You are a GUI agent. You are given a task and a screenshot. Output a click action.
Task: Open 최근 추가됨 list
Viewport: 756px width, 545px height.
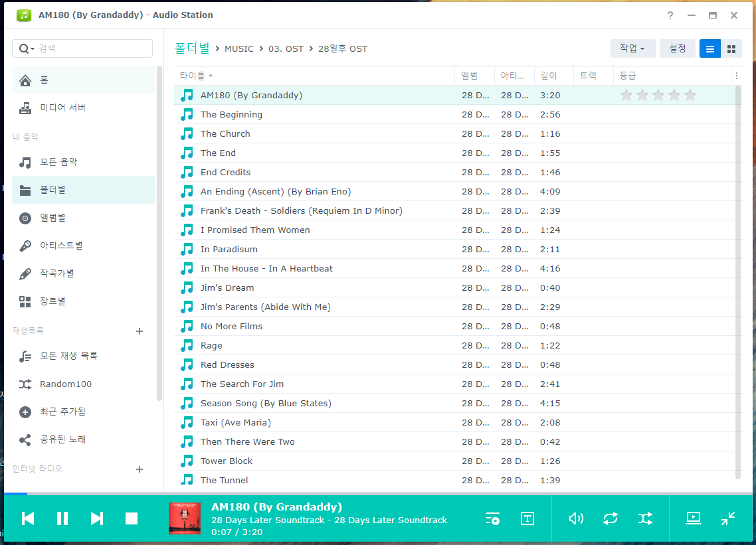(84, 412)
